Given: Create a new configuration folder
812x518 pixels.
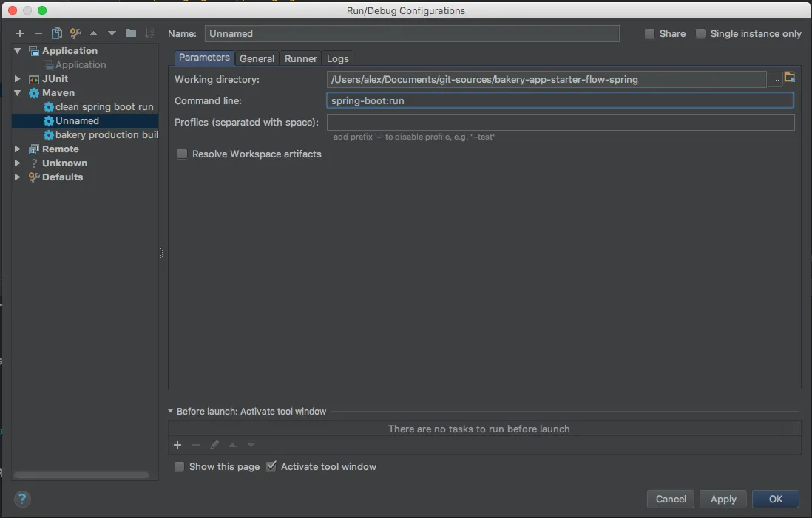Looking at the screenshot, I should coord(129,33).
